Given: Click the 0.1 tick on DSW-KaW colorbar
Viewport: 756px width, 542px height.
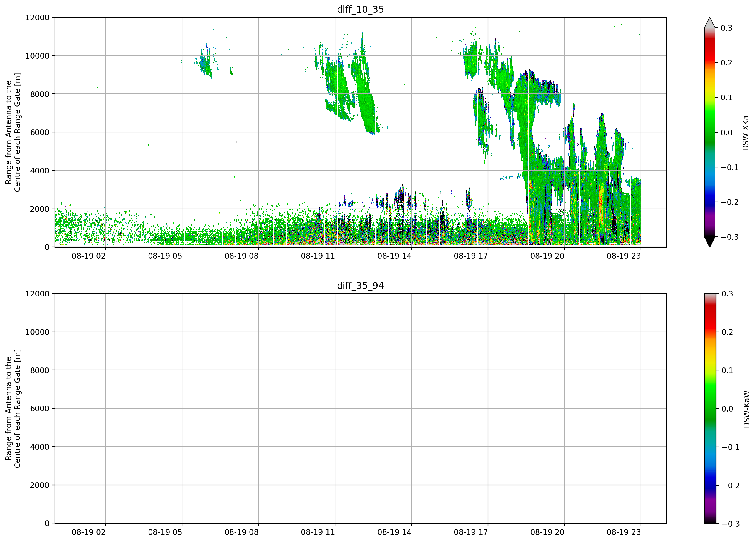Looking at the screenshot, I should point(727,370).
